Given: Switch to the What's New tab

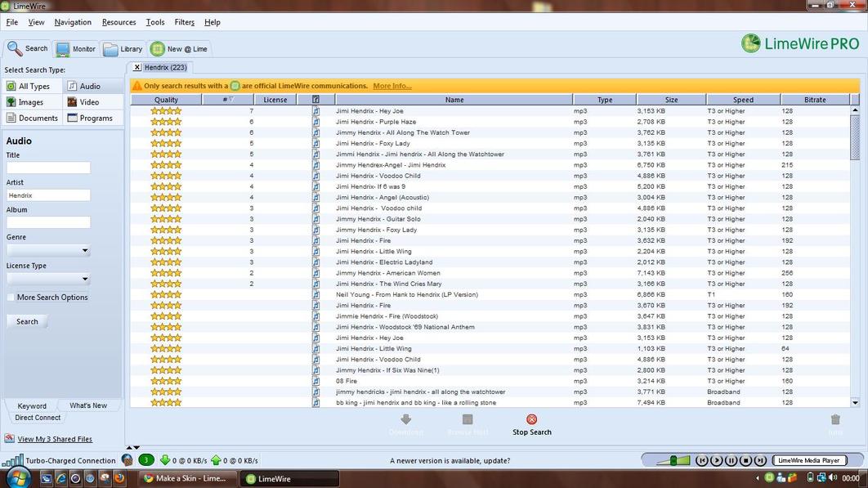Looking at the screenshot, I should click(x=88, y=405).
